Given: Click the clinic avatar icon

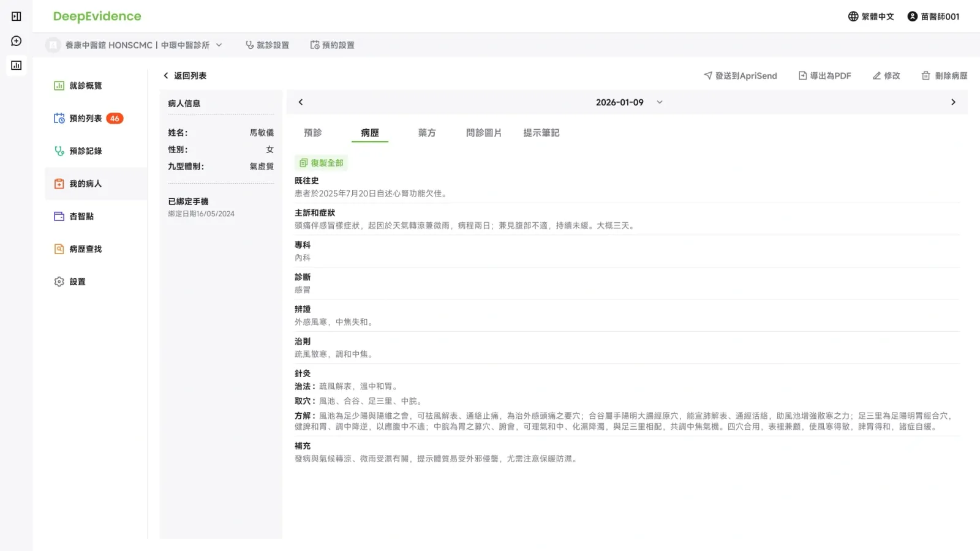Looking at the screenshot, I should (x=53, y=45).
